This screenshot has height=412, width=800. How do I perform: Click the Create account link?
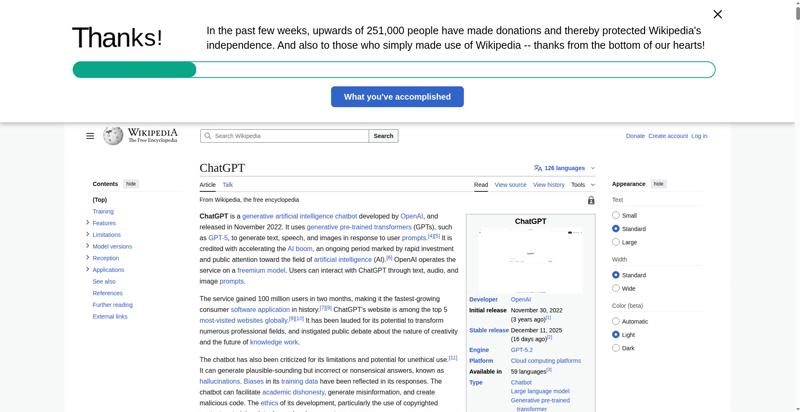click(x=667, y=136)
